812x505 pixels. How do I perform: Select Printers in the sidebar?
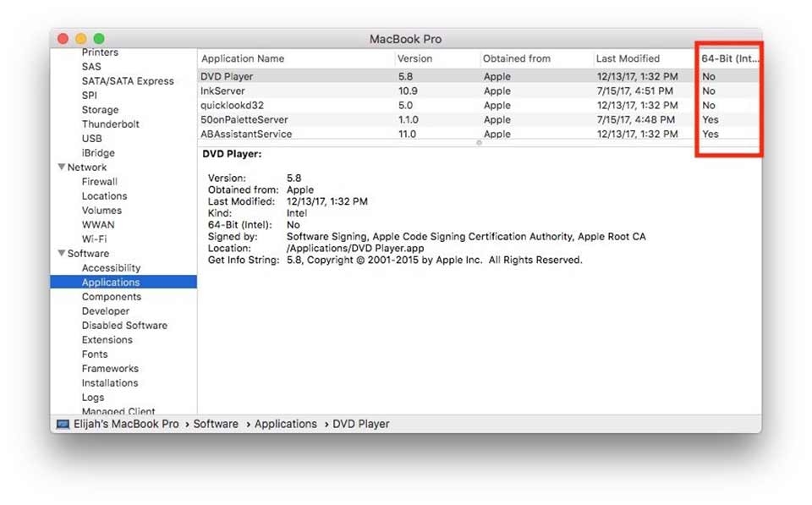pos(100,52)
